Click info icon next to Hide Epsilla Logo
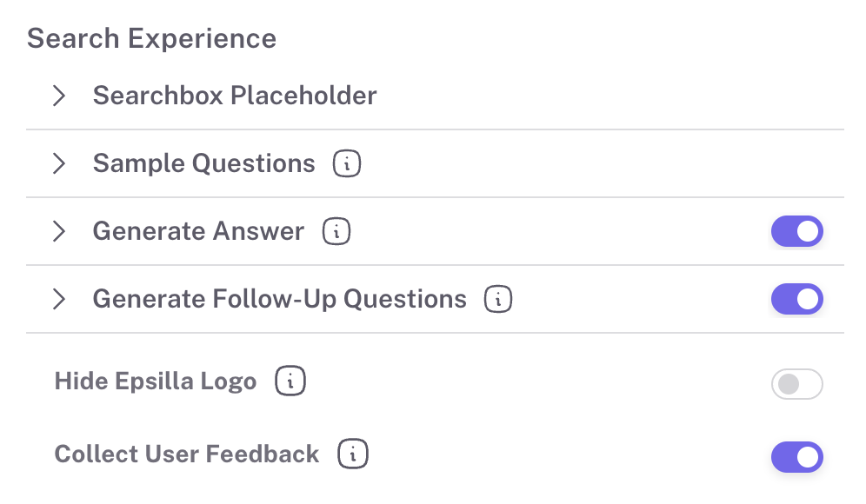This screenshot has height=504, width=866. [289, 381]
